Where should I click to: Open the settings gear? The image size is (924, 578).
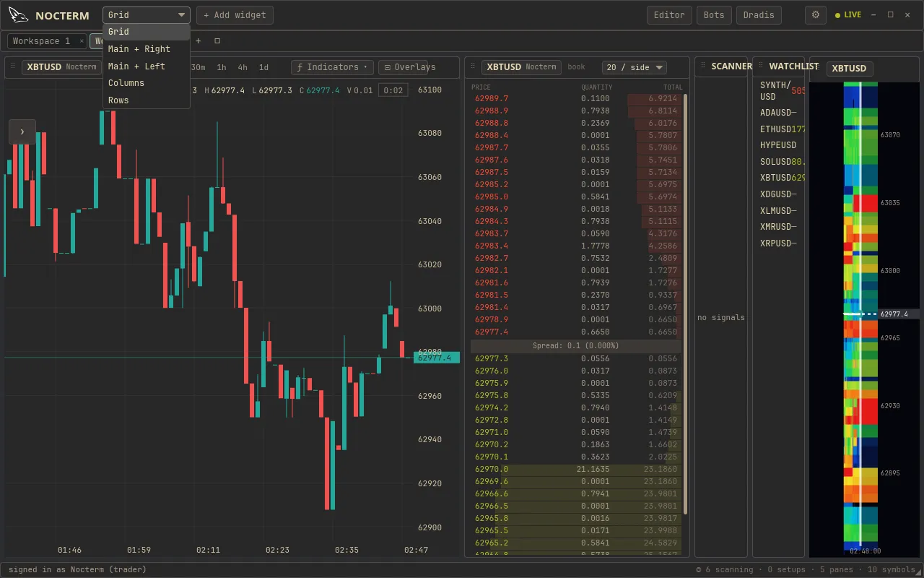click(x=816, y=15)
